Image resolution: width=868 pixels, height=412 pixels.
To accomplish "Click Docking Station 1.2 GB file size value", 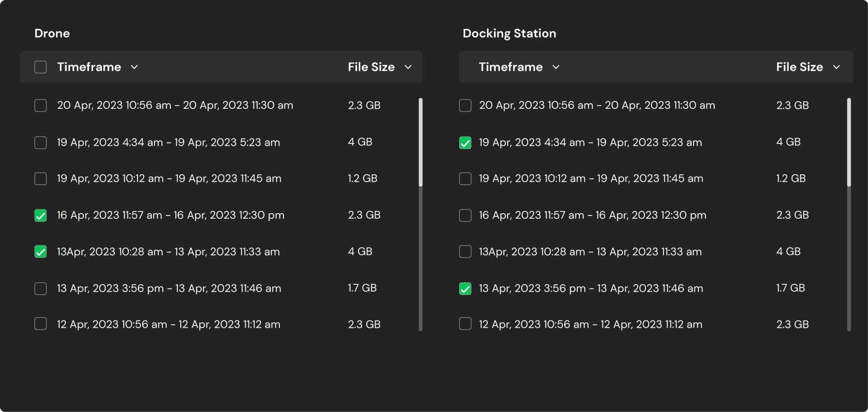I will coord(791,178).
